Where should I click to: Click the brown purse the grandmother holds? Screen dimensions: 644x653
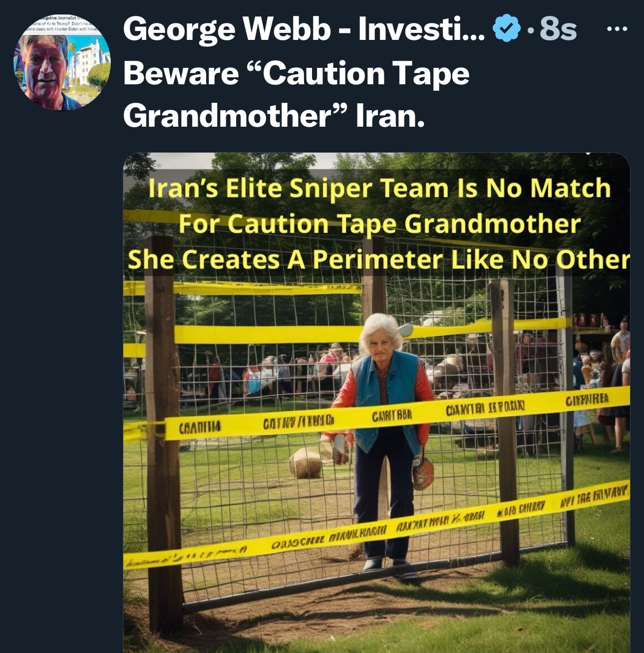pos(423,473)
